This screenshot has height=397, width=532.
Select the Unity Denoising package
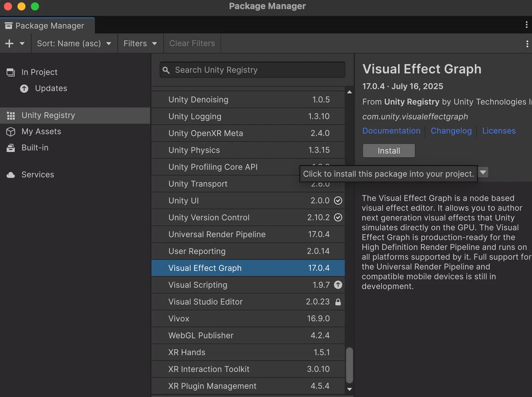[248, 100]
